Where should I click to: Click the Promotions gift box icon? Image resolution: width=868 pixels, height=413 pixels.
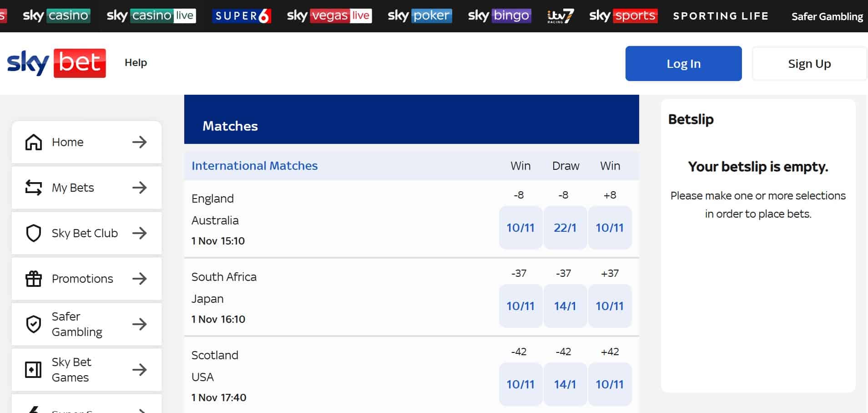point(34,279)
